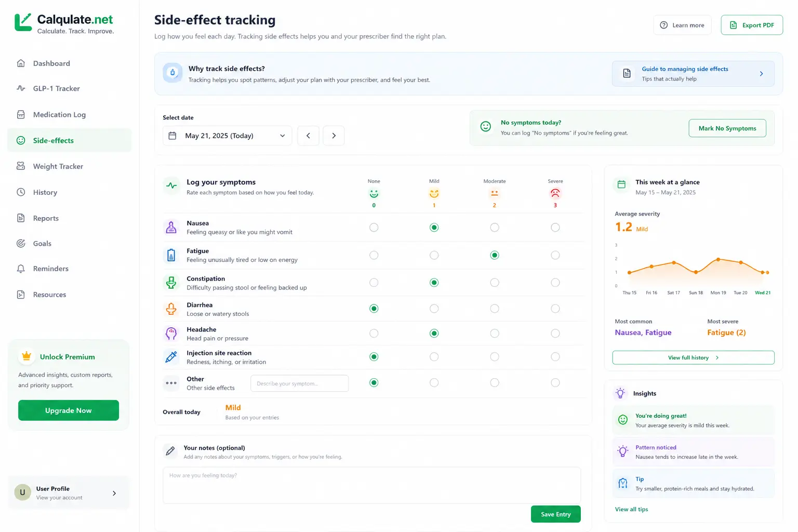Screen dimensions: 798x532
Task: Click the Diarrhea symptom icon
Action: tap(171, 309)
